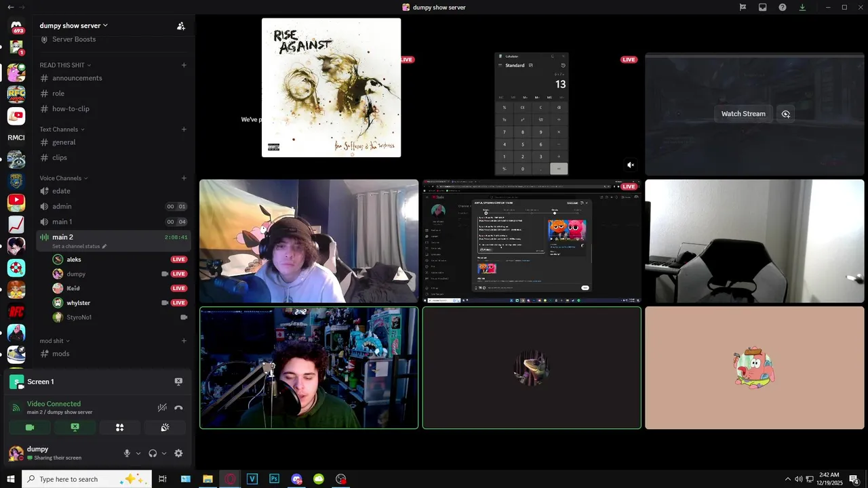The image size is (868, 488).
Task: Open user settings gear icon
Action: coord(178,453)
